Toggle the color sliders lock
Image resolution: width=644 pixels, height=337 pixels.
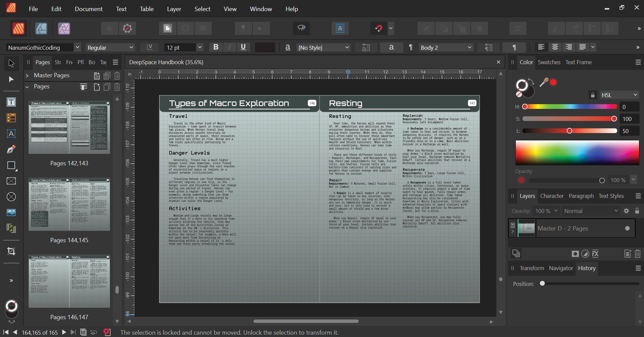click(593, 95)
